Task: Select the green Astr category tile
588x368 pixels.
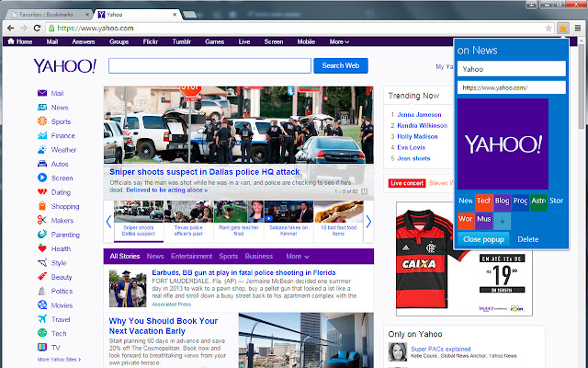Action: point(538,202)
